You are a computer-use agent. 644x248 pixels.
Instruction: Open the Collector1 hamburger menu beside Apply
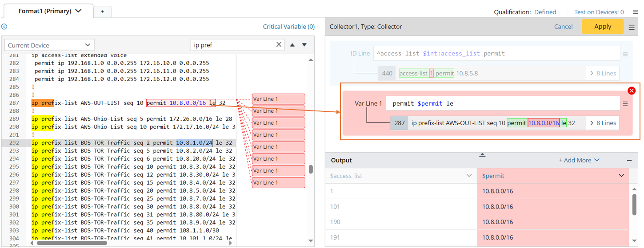(x=632, y=27)
